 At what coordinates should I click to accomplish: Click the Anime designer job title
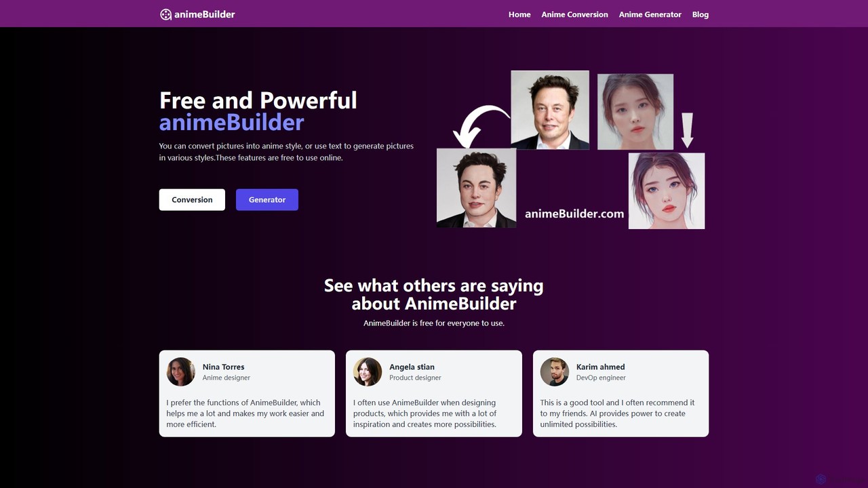click(226, 378)
